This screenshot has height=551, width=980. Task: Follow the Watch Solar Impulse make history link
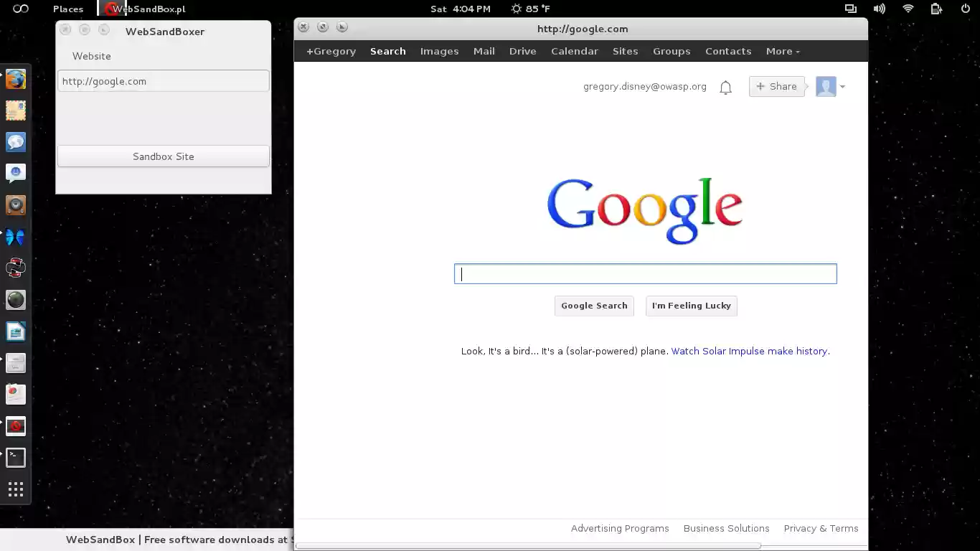coord(749,351)
